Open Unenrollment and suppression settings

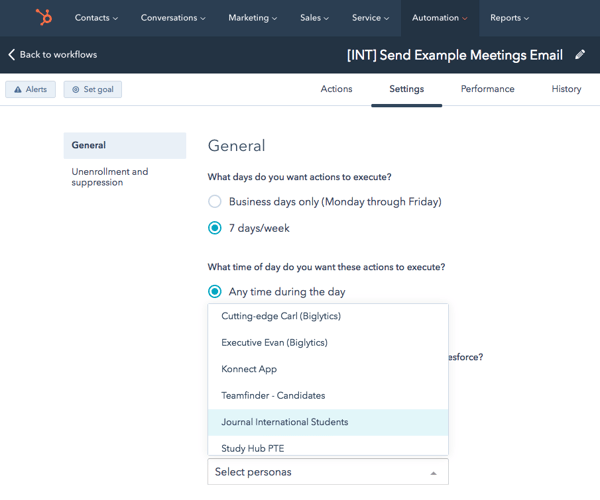point(110,177)
